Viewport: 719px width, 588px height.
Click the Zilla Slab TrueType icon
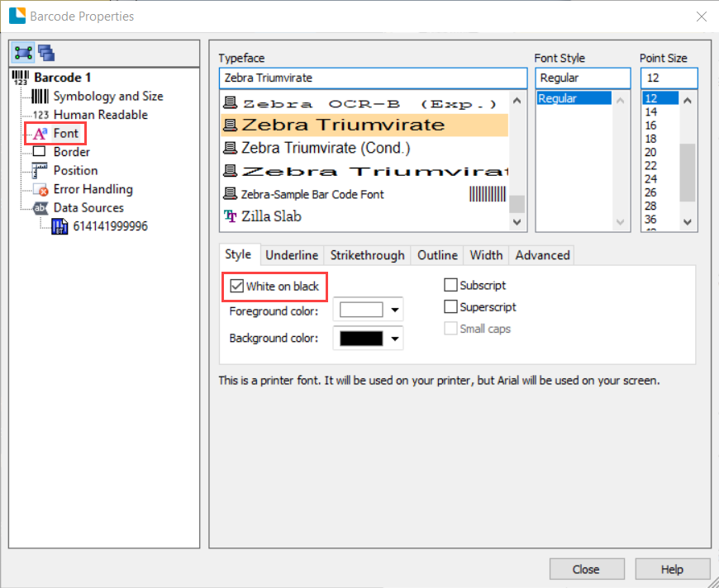tap(231, 216)
